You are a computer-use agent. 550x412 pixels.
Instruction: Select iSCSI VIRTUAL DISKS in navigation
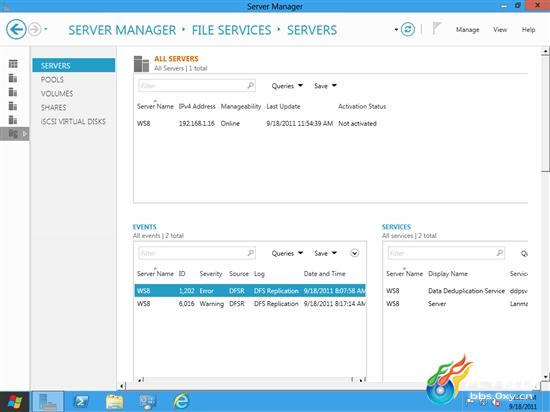73,122
